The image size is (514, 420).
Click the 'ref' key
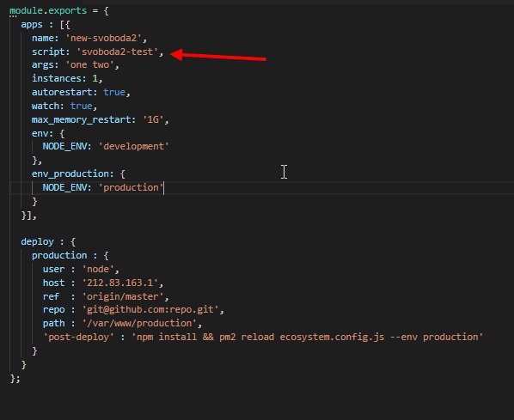point(51,297)
